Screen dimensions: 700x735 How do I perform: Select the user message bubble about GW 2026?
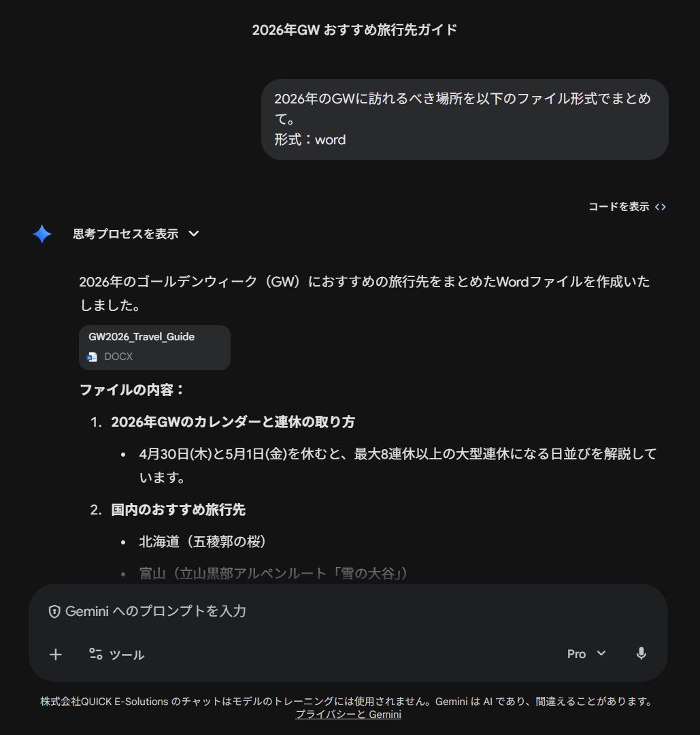[465, 120]
